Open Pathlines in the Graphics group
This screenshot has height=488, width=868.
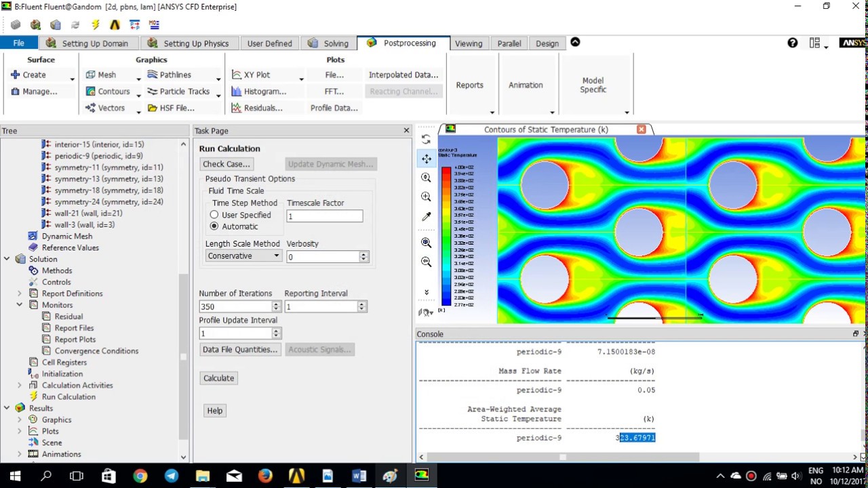[170, 75]
